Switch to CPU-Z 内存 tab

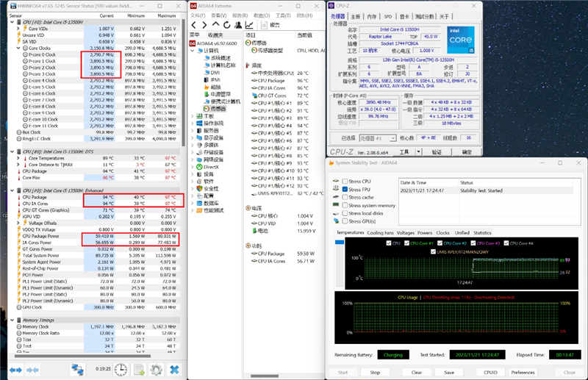coord(372,16)
